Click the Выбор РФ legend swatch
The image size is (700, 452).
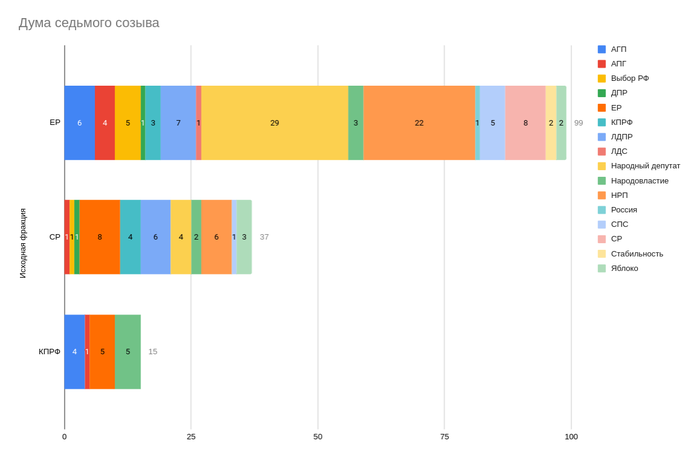[x=602, y=78]
